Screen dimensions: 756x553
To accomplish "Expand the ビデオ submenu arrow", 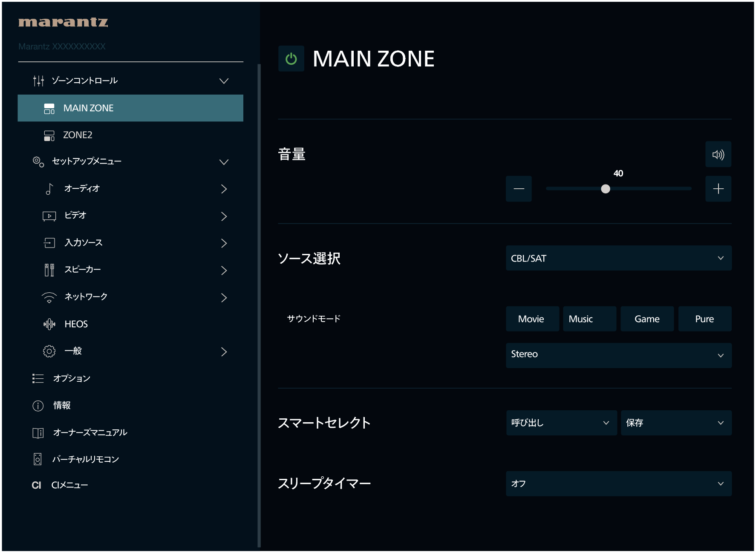I will [224, 216].
